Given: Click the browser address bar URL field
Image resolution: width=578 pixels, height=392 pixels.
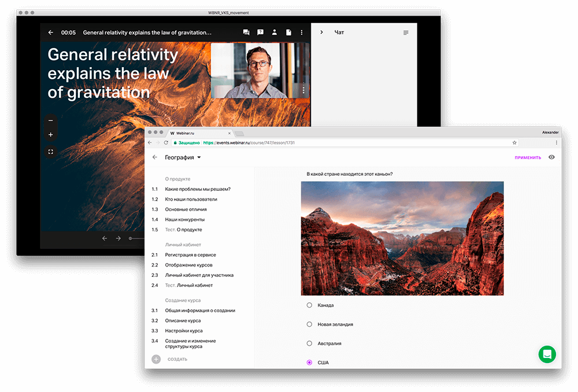Looking at the screenshot, I should (x=347, y=142).
